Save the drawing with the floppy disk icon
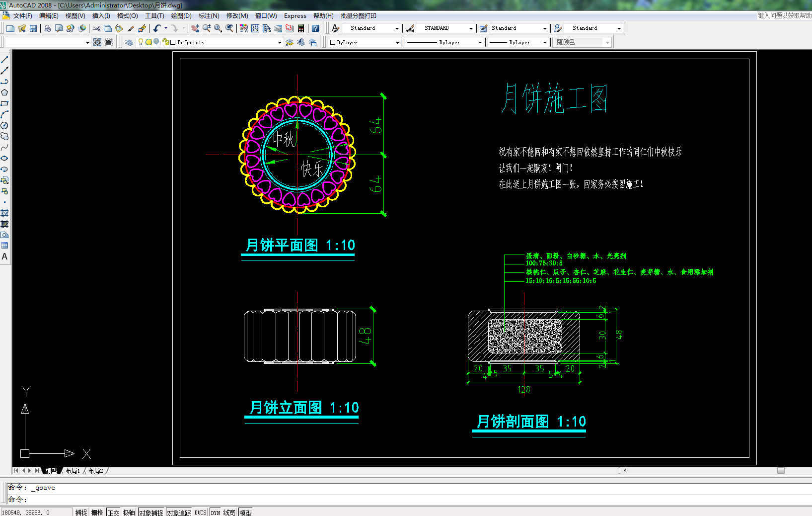812x516 pixels. 33,28
